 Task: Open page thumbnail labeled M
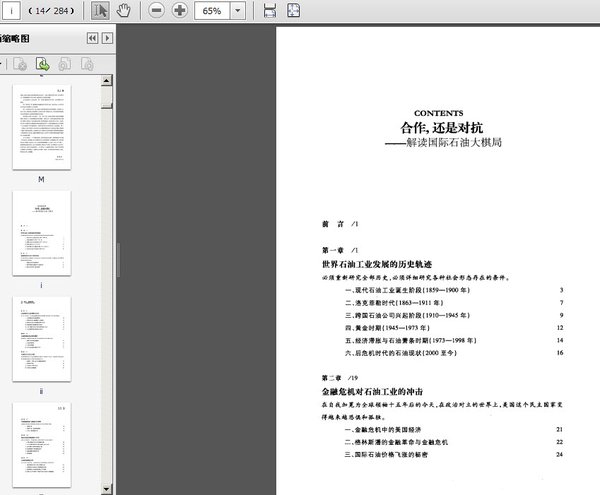click(41, 126)
